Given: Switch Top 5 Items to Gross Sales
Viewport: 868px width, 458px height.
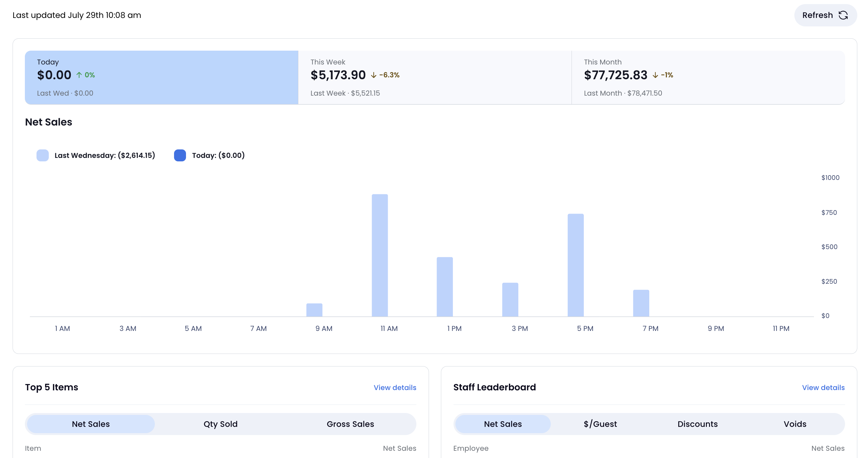Looking at the screenshot, I should [350, 424].
